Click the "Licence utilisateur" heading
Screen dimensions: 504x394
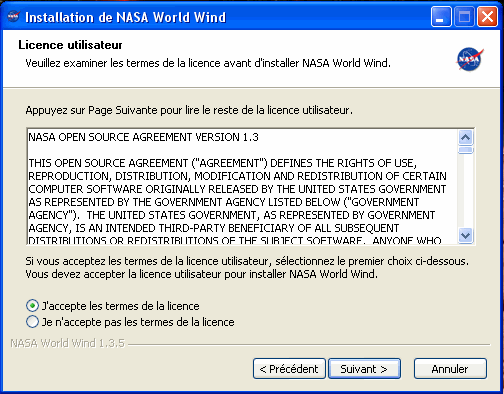coord(70,45)
